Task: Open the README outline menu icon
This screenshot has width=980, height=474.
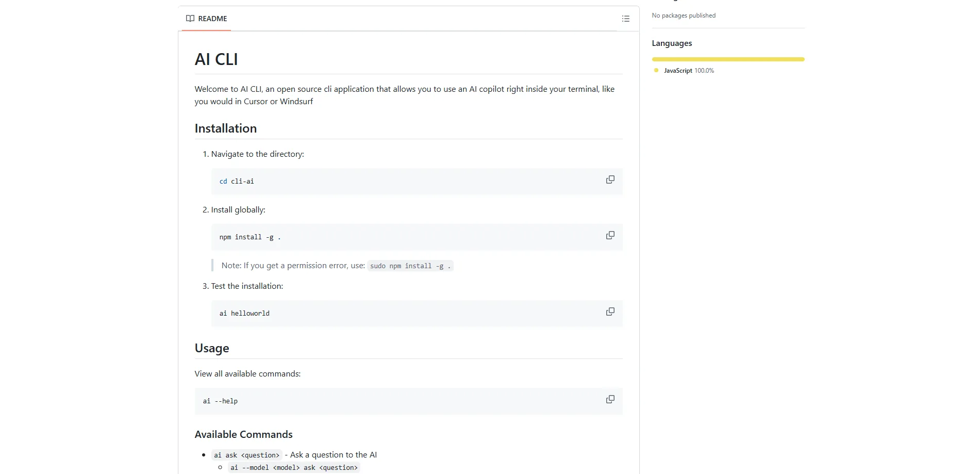Action: click(625, 19)
